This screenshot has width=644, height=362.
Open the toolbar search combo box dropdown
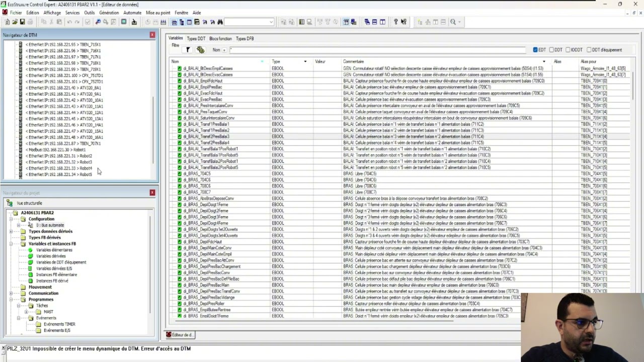click(271, 22)
